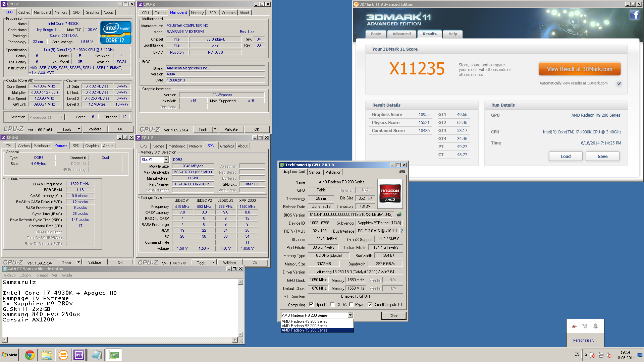This screenshot has width=644, height=362.
Task: Click the red molecule icon in tray popup
Action: coord(574,326)
